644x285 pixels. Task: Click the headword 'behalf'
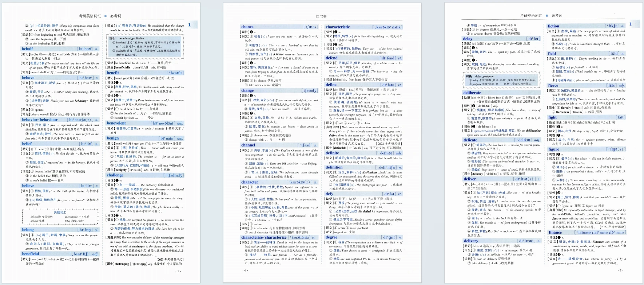pos(27,49)
